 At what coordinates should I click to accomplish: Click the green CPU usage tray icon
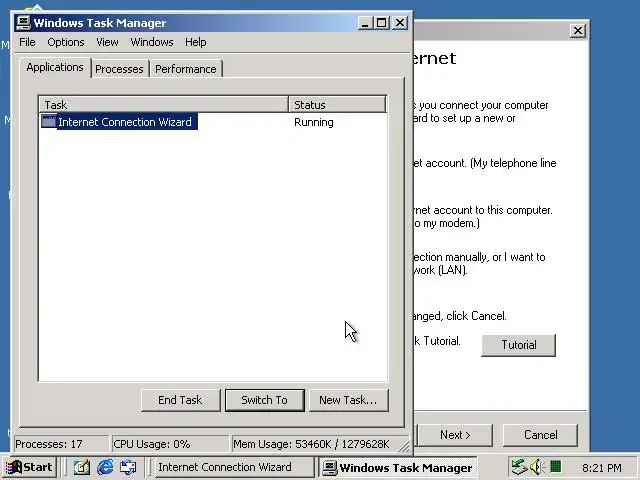556,467
